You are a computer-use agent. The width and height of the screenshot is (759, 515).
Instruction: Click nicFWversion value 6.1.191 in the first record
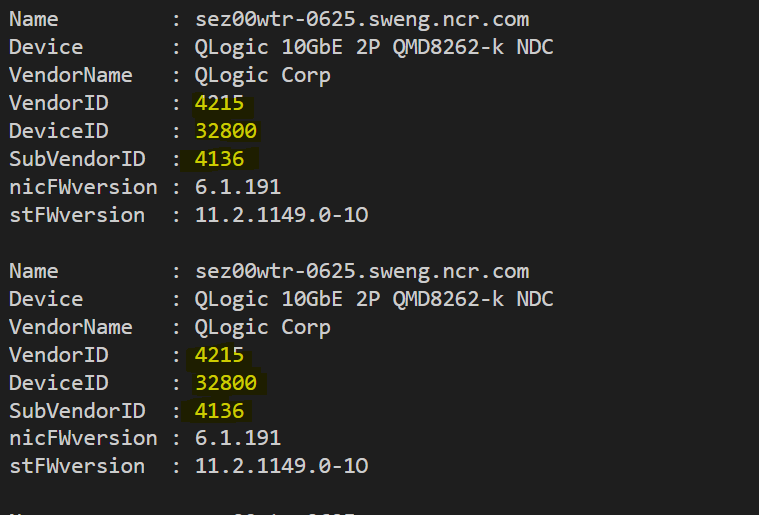(238, 187)
